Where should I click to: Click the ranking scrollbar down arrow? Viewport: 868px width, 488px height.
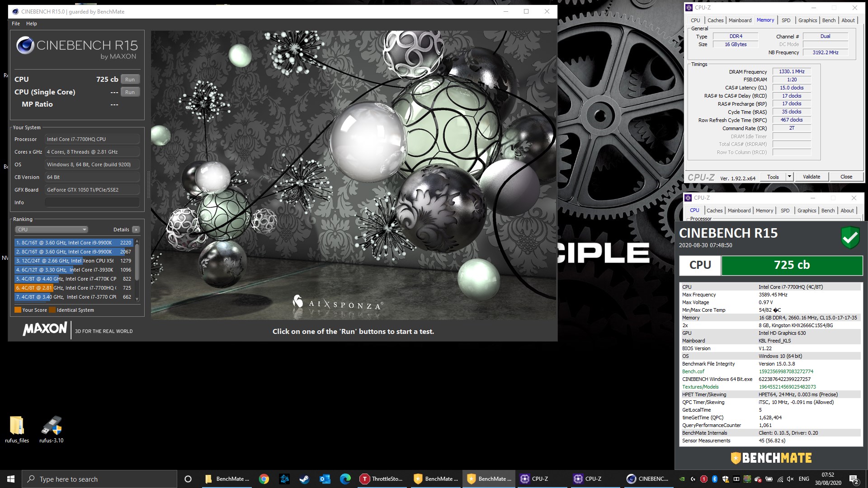pyautogui.click(x=137, y=299)
